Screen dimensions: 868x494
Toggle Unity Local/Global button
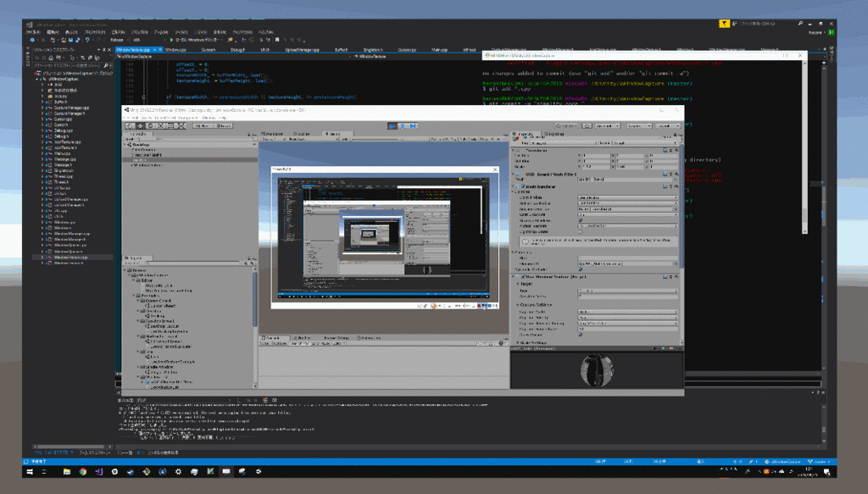[223, 126]
